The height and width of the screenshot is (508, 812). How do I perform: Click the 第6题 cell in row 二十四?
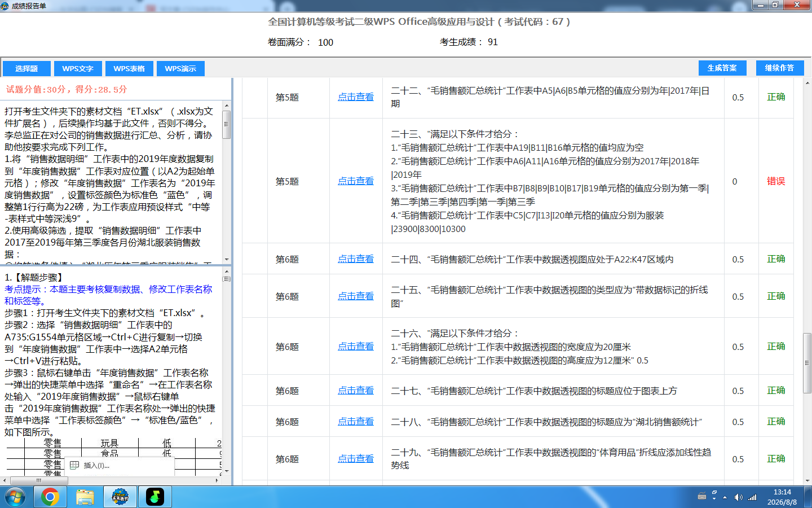click(x=287, y=260)
